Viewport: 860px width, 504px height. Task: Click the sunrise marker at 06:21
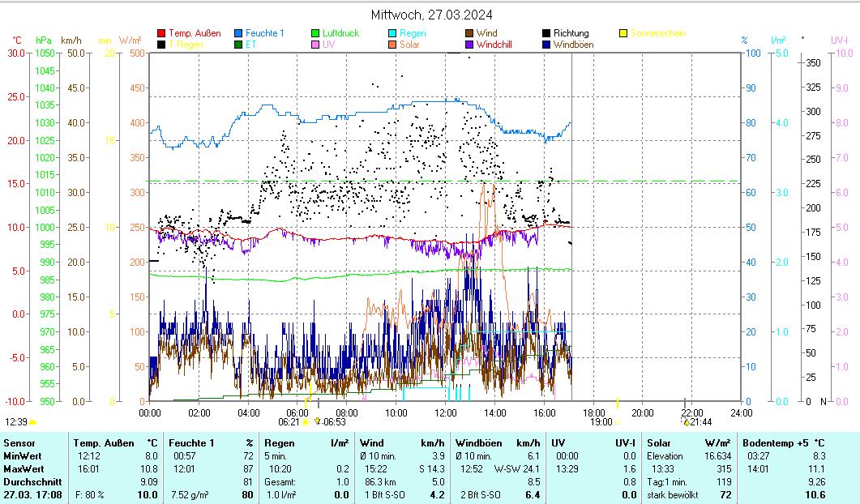[x=306, y=421]
